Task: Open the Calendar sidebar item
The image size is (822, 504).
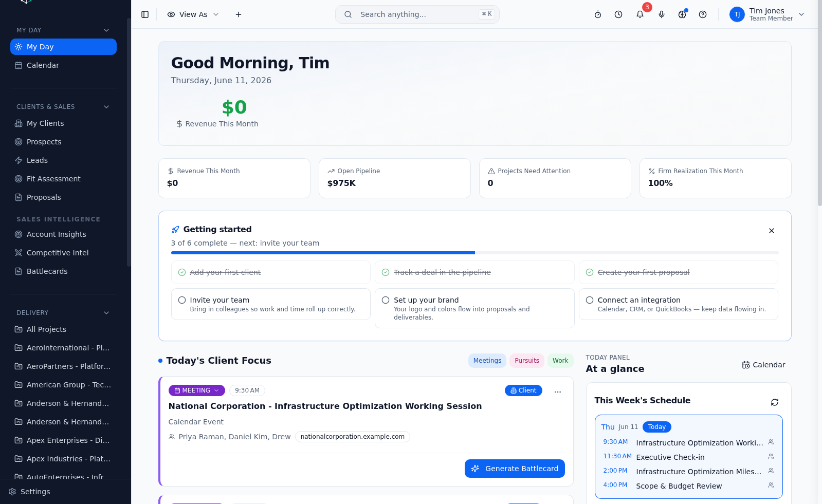Action: click(x=63, y=65)
